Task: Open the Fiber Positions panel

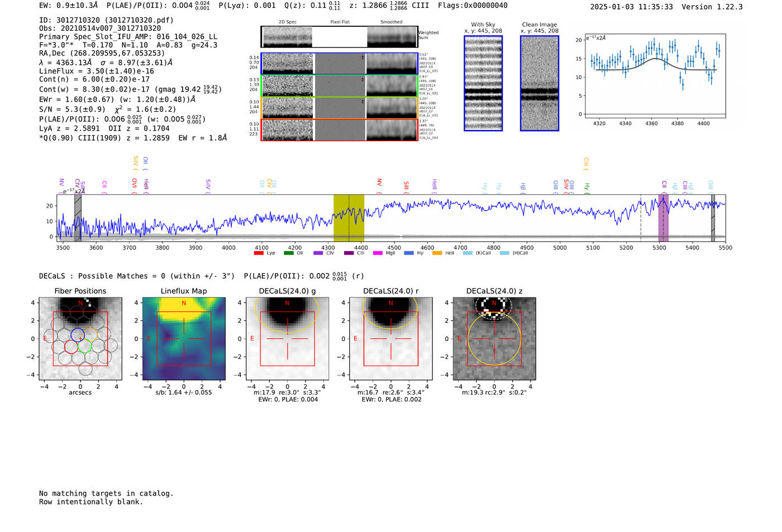Action: click(x=80, y=339)
